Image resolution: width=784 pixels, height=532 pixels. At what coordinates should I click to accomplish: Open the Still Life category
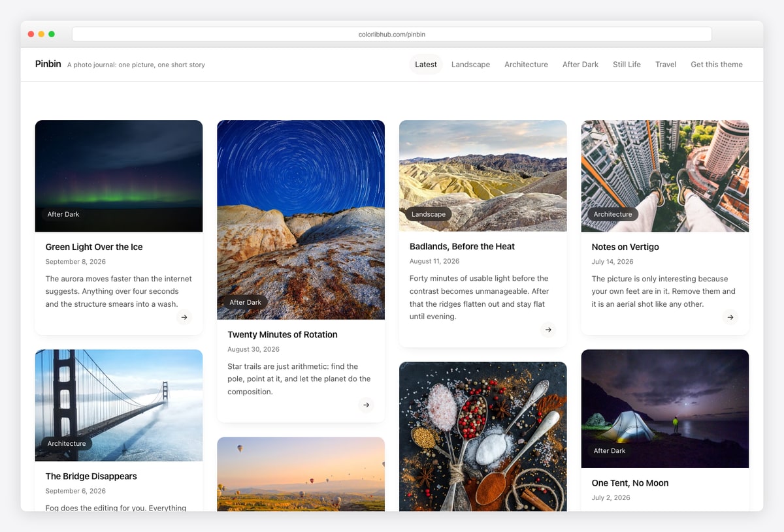627,65
